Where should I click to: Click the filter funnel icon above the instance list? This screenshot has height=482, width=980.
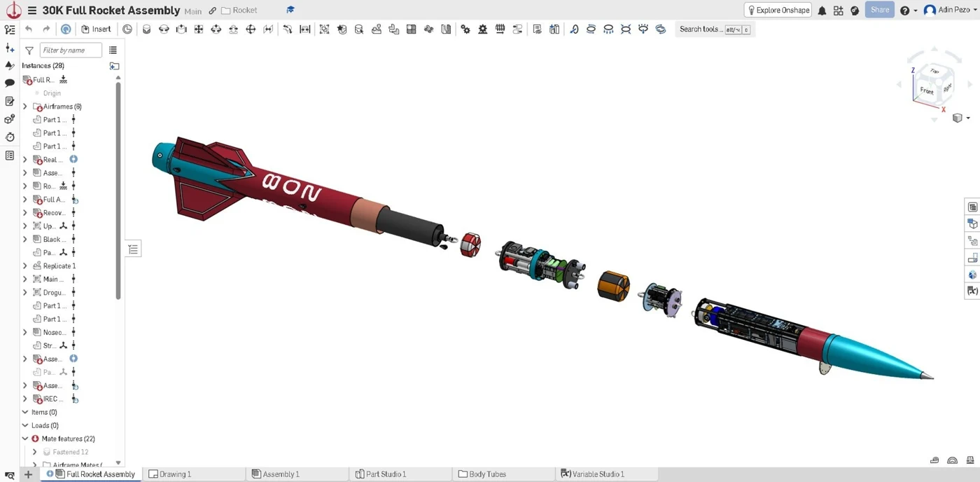tap(29, 50)
